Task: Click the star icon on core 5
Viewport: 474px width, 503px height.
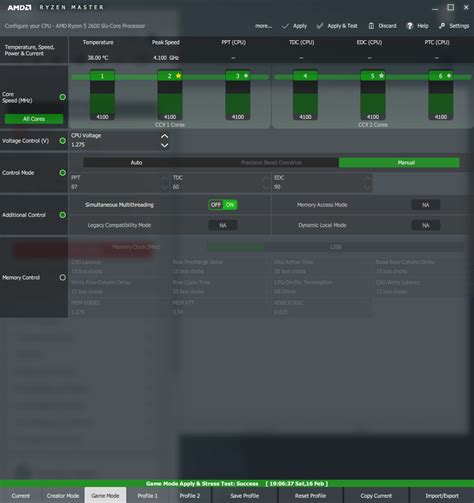Action: (x=382, y=76)
